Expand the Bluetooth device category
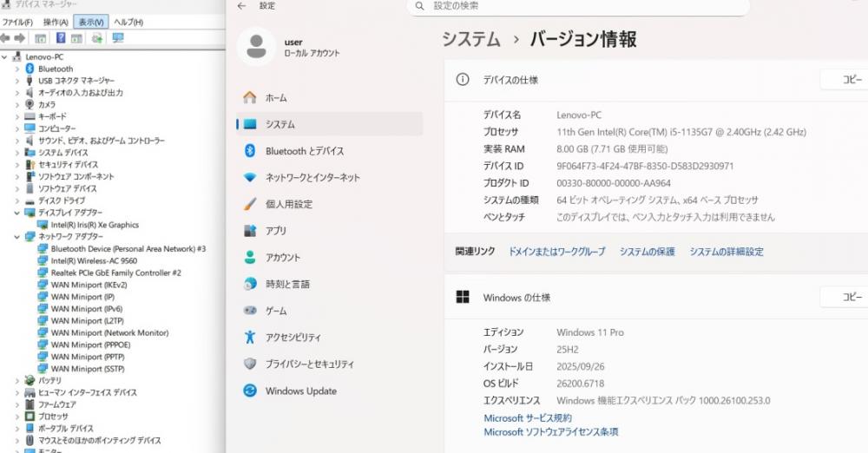 17,69
